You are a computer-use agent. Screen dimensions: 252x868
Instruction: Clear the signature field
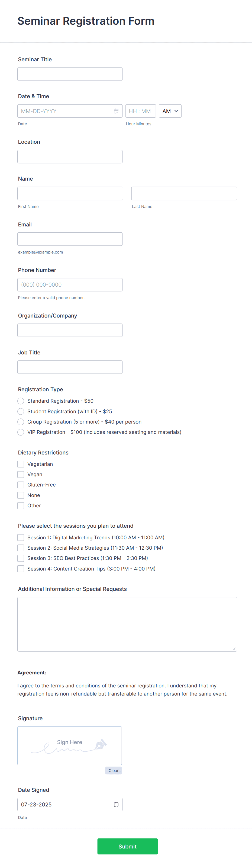tap(114, 771)
